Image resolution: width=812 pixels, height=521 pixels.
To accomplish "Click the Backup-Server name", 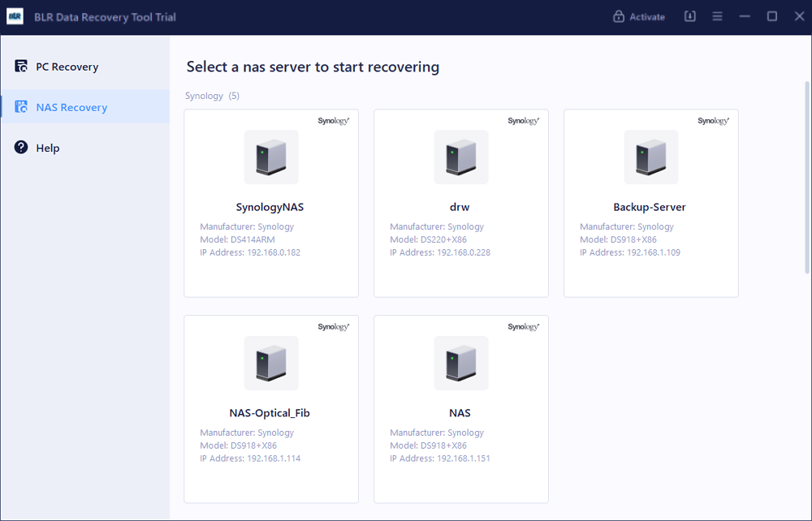I will tap(650, 207).
